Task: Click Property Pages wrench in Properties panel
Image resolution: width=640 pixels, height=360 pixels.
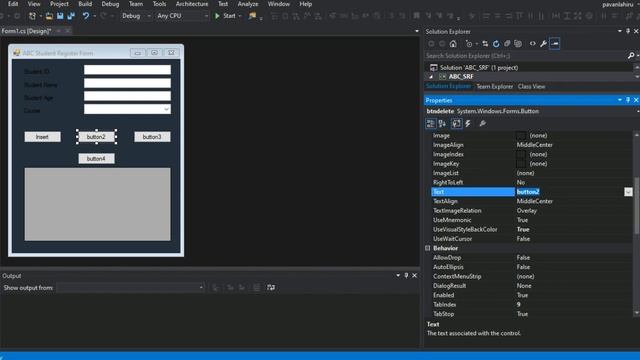Action: (482, 124)
